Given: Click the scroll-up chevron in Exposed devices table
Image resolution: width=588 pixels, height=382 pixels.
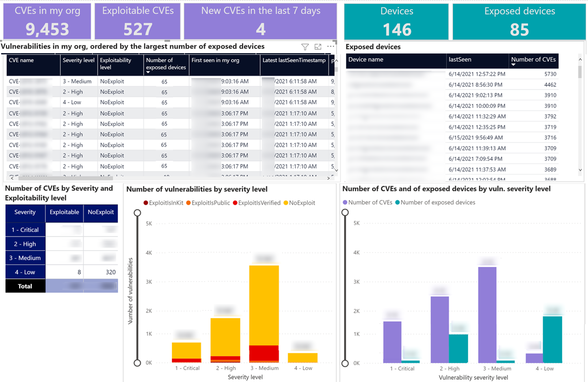Looking at the screenshot, I should 581,59.
